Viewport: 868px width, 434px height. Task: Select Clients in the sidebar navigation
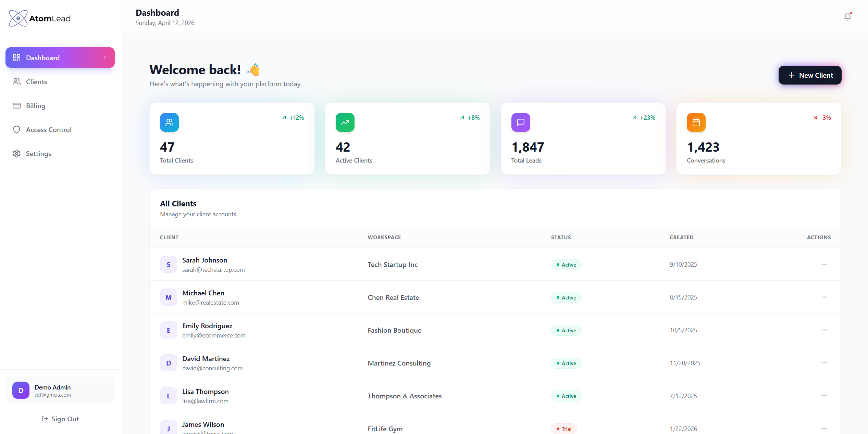click(x=36, y=81)
